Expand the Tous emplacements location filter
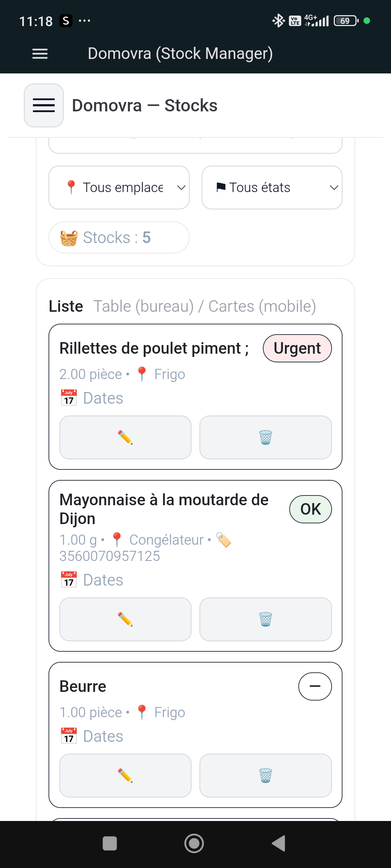Screen dimensions: 391x868 click(x=119, y=187)
